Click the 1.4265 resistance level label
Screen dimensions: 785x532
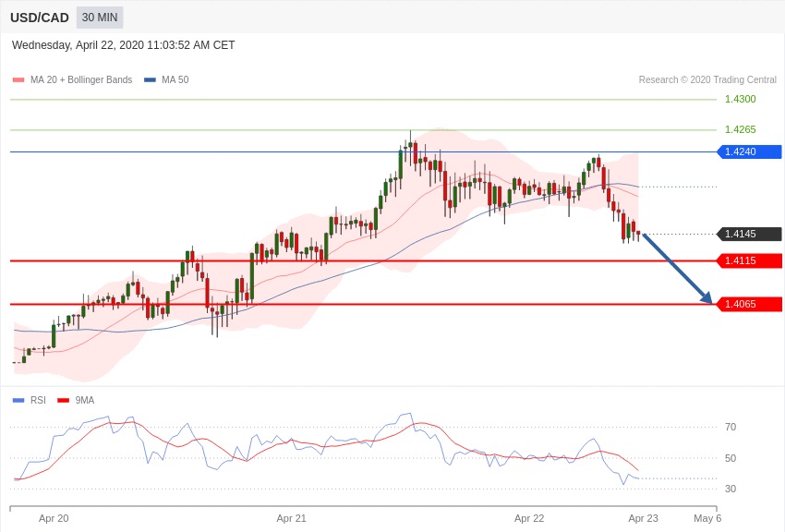coord(740,129)
